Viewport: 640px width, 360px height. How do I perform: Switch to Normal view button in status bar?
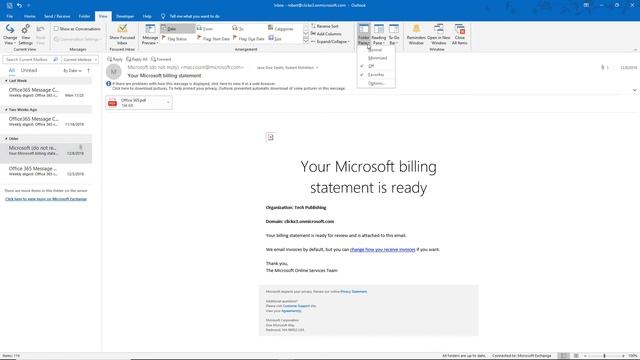[564, 356]
